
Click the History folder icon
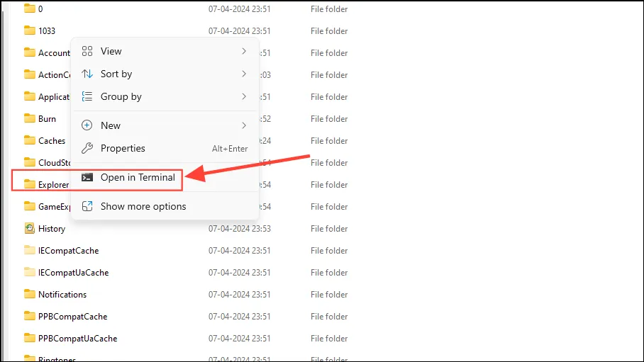click(x=30, y=228)
